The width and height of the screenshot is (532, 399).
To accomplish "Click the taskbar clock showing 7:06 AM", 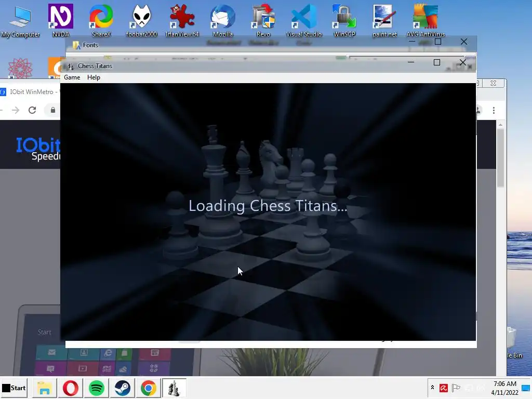I will (505, 388).
